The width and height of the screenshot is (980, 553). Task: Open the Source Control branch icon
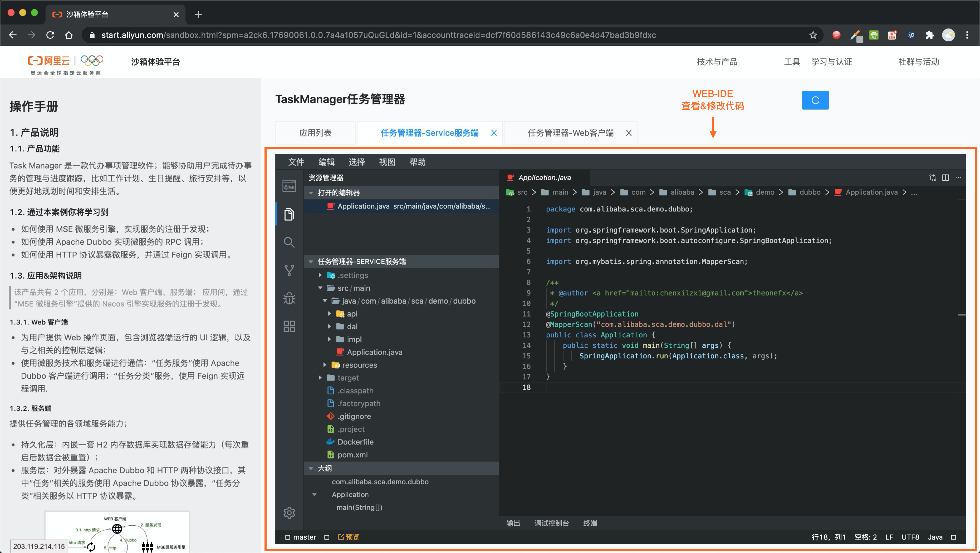289,270
